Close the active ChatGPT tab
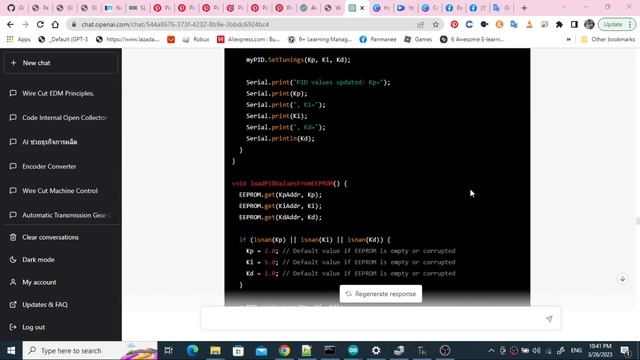Image resolution: width=640 pixels, height=360 pixels. point(362,8)
